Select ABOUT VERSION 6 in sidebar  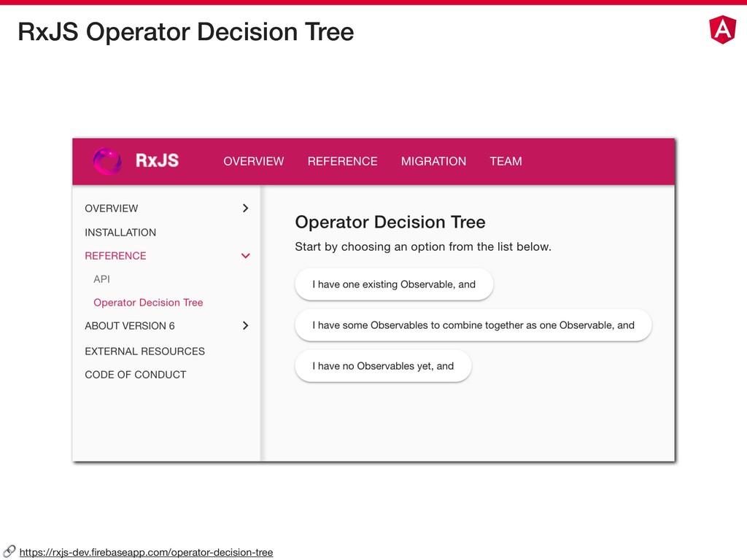pos(130,326)
